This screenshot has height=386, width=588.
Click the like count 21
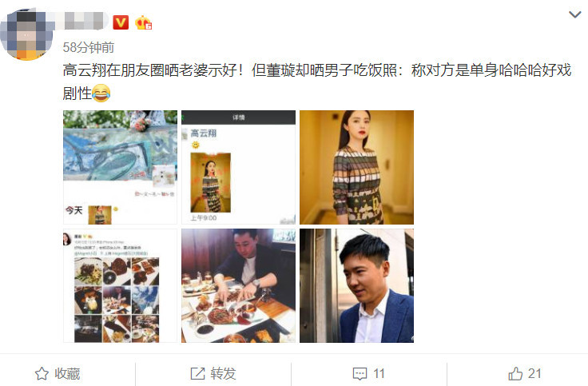point(534,374)
